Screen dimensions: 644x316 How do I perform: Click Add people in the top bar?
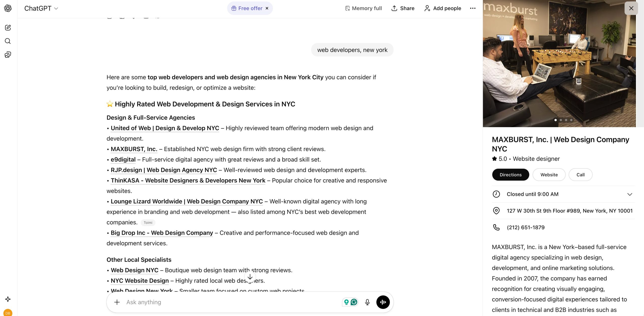tap(443, 8)
